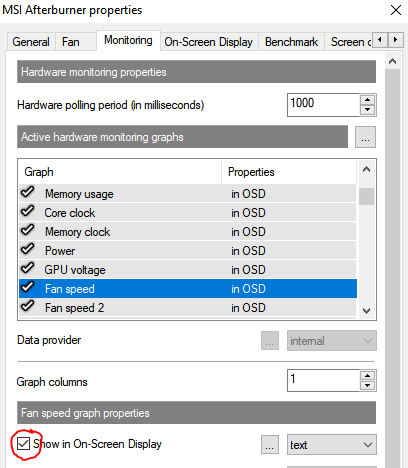
Task: Toggle the Power graph checkmark
Action: tap(28, 250)
